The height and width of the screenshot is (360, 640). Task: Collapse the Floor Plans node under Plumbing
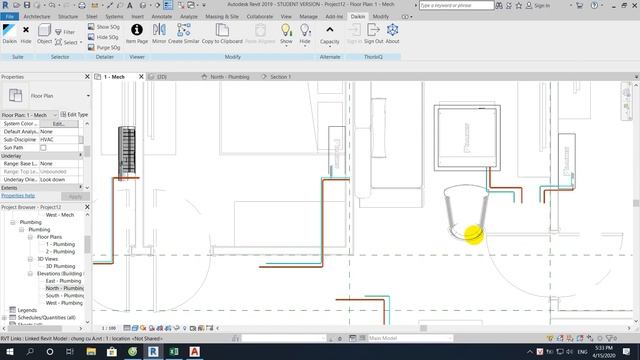pyautogui.click(x=30, y=237)
